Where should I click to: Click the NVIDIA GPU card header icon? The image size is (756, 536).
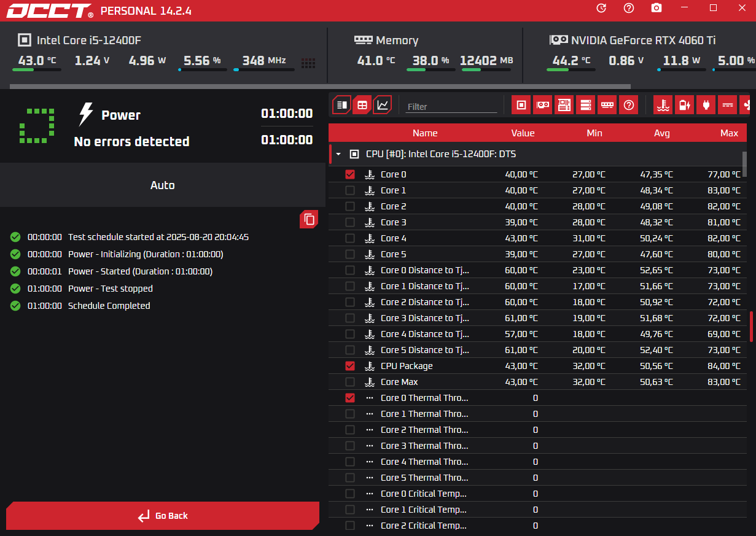tap(558, 40)
